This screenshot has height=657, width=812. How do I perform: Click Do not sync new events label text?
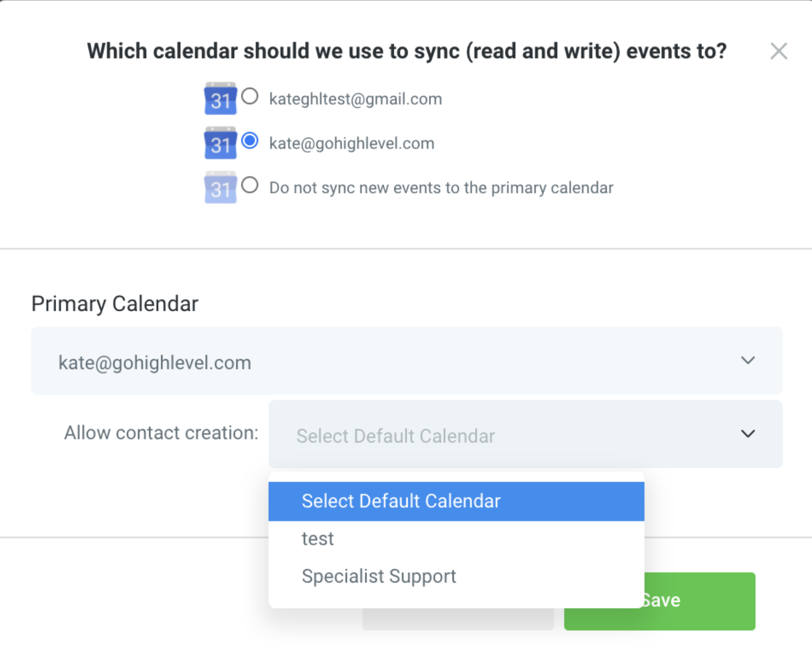441,188
